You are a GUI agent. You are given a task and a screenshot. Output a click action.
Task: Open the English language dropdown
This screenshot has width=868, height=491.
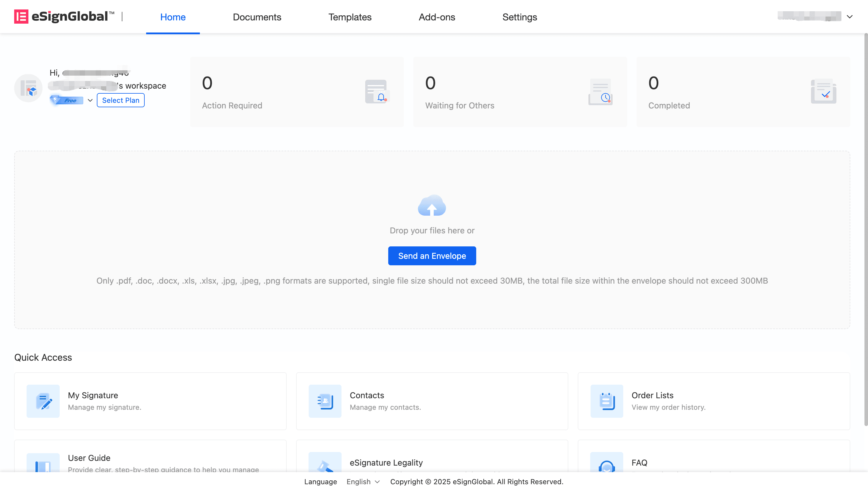pyautogui.click(x=363, y=482)
